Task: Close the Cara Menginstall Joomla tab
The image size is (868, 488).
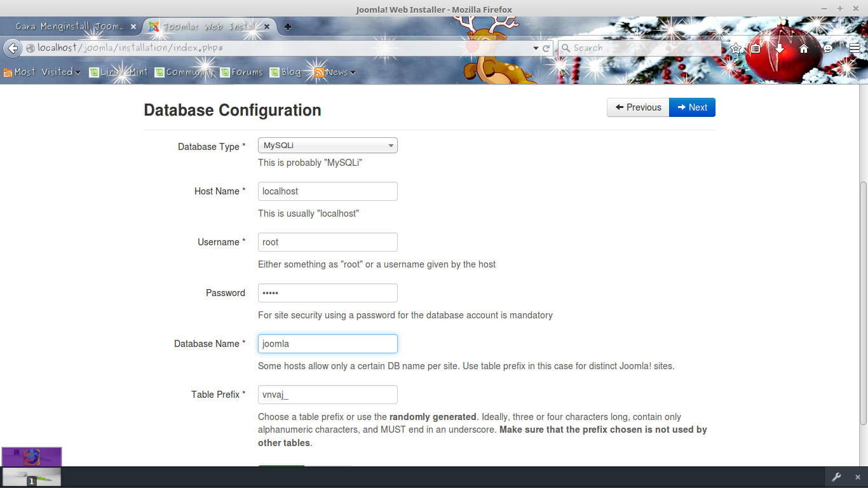Action: (x=133, y=27)
